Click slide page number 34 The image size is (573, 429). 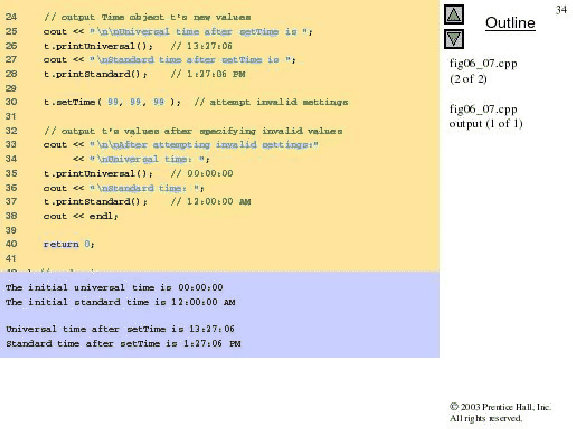(561, 10)
